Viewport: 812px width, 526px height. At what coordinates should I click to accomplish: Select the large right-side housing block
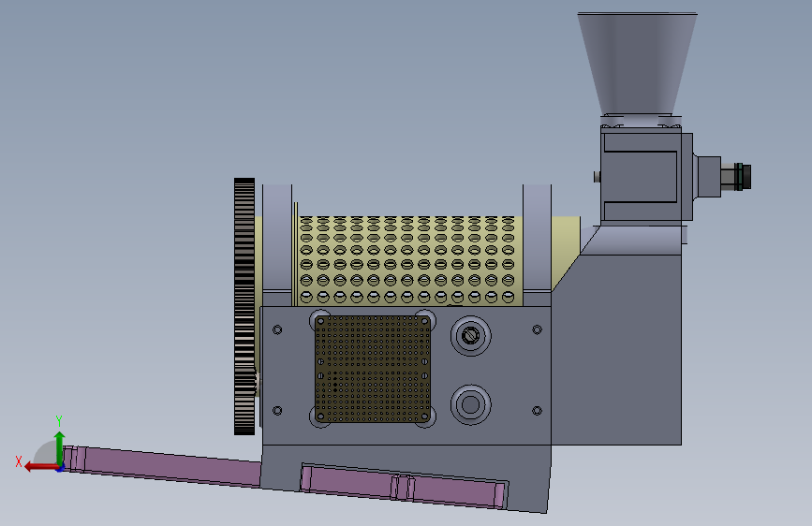click(616, 349)
